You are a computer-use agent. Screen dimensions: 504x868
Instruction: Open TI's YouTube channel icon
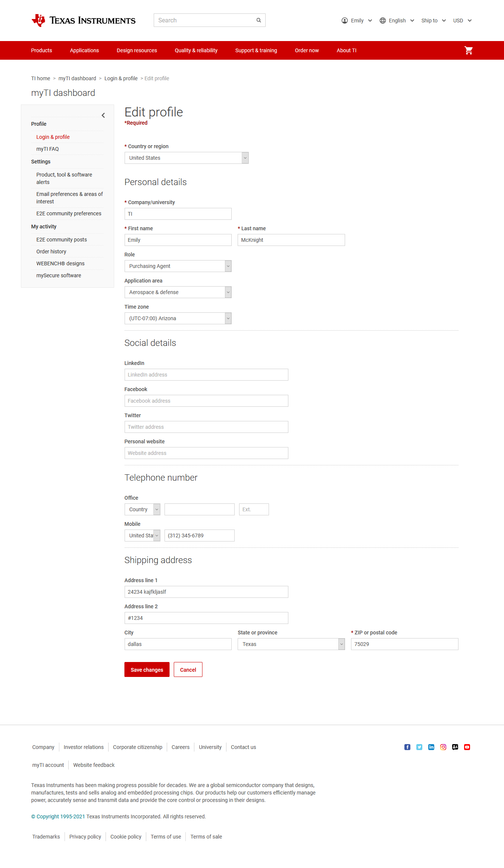pos(467,747)
